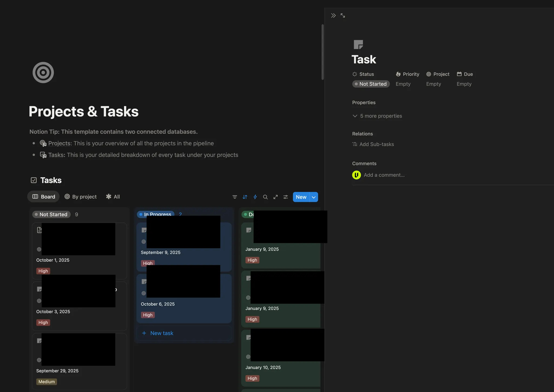Close the side peek panel
This screenshot has height=392, width=554.
point(333,16)
